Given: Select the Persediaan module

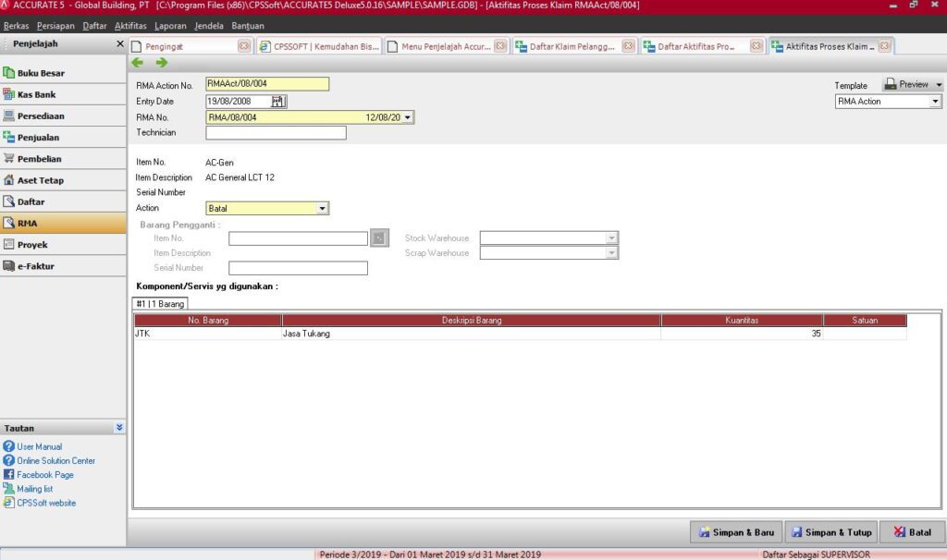Looking at the screenshot, I should click(40, 116).
